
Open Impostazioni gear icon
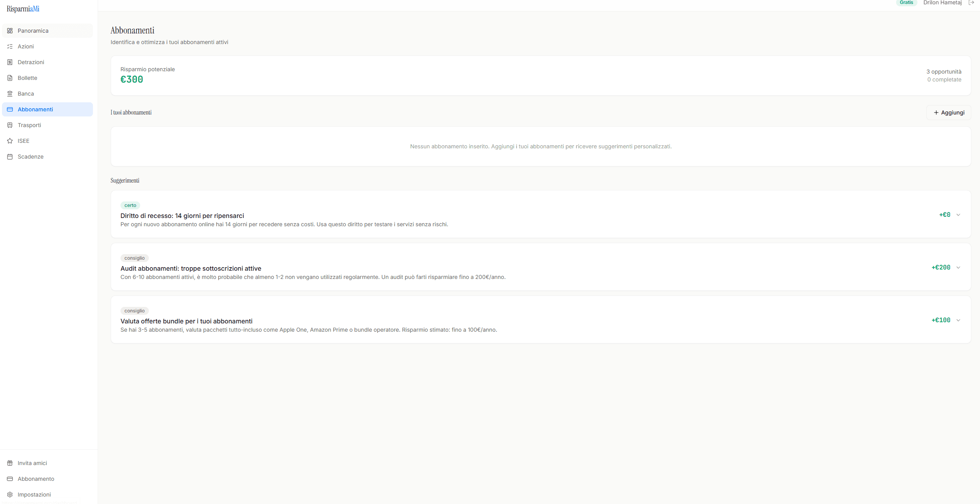10,495
